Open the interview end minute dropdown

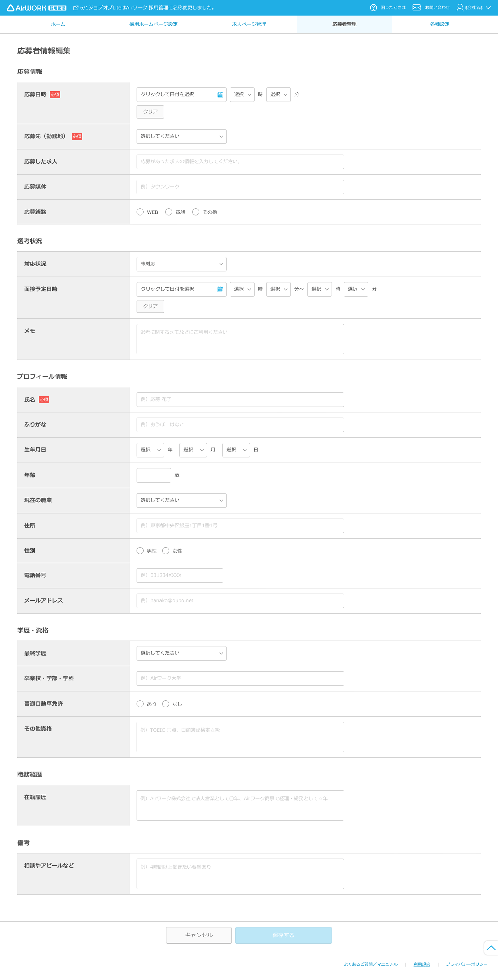(x=356, y=289)
